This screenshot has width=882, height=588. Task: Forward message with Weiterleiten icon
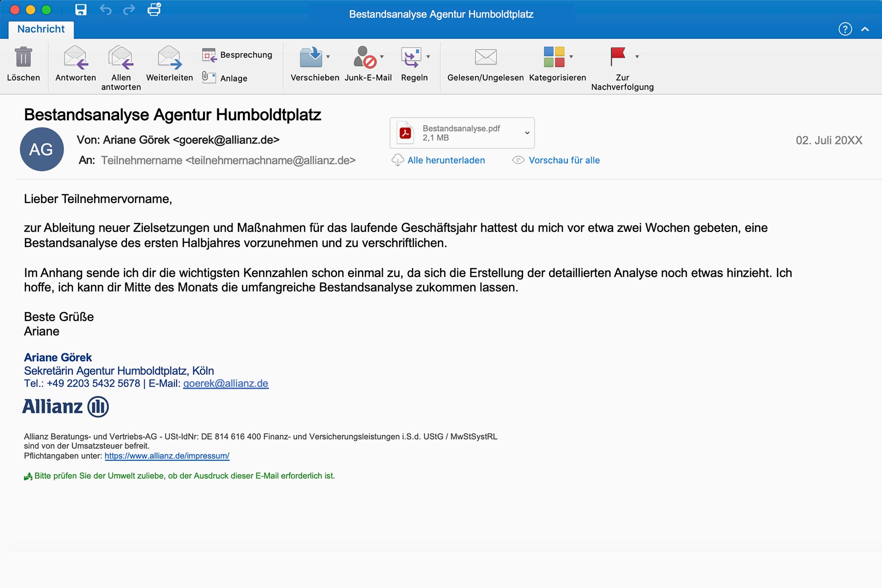point(170,57)
